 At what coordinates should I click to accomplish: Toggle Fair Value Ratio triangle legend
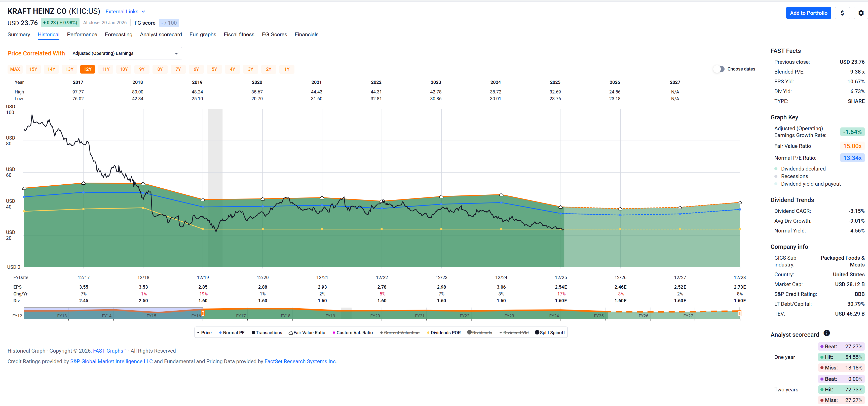point(307,333)
